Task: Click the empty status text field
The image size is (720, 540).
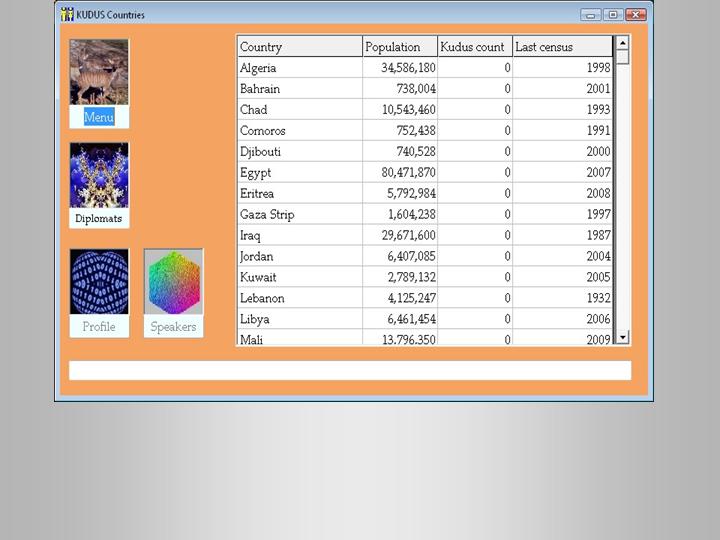Action: point(350,371)
